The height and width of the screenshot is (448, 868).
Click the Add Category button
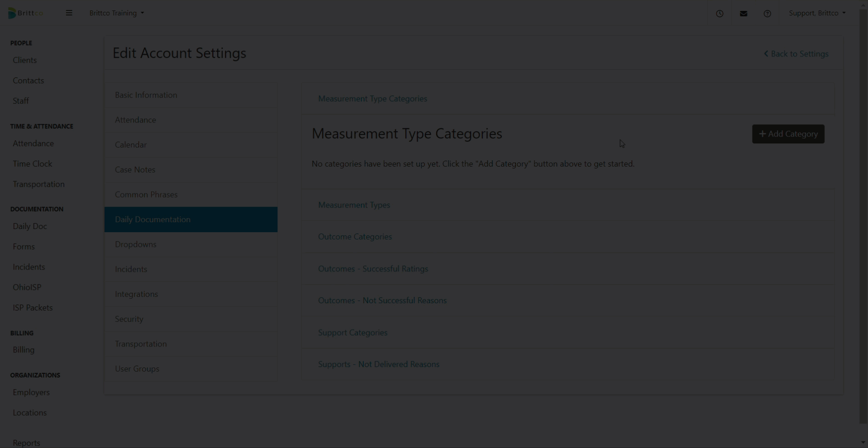(x=787, y=134)
